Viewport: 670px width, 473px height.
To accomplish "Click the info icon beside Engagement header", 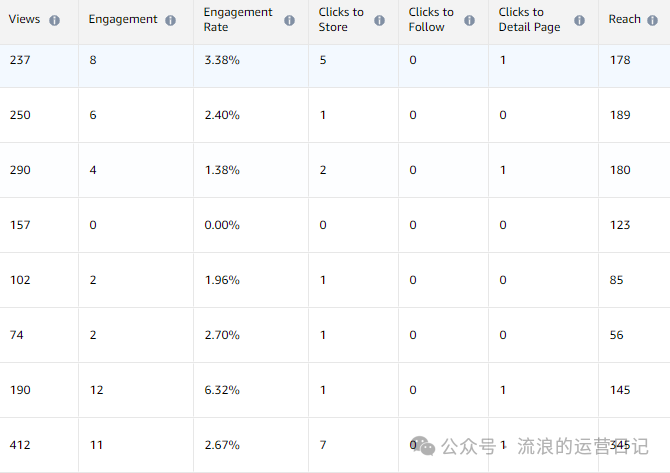I will (x=171, y=20).
